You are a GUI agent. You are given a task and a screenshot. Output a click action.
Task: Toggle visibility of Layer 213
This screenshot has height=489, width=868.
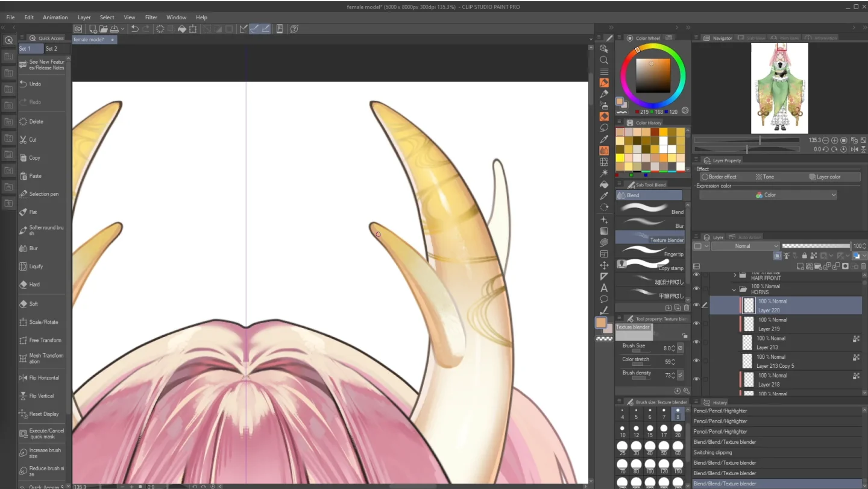coord(696,342)
